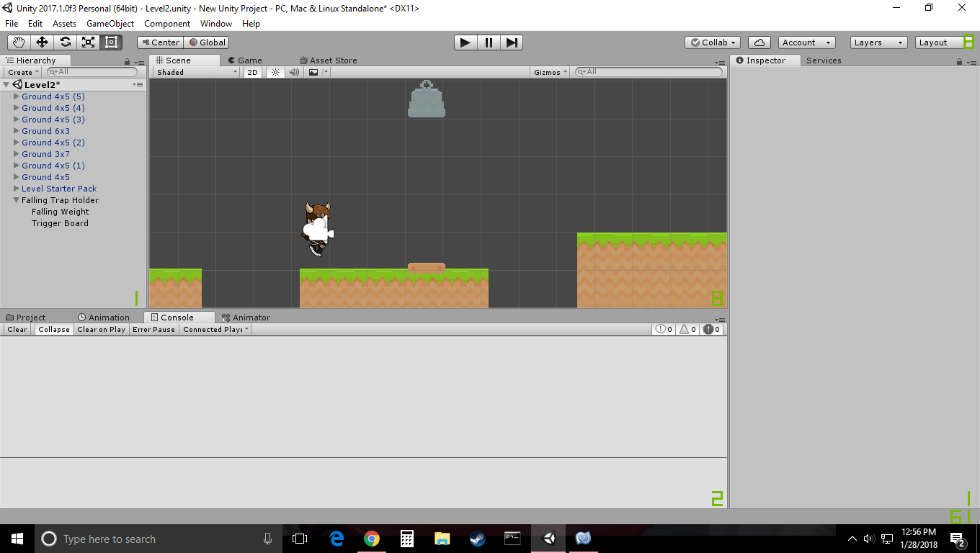Lock the Inspector panel

click(x=959, y=62)
